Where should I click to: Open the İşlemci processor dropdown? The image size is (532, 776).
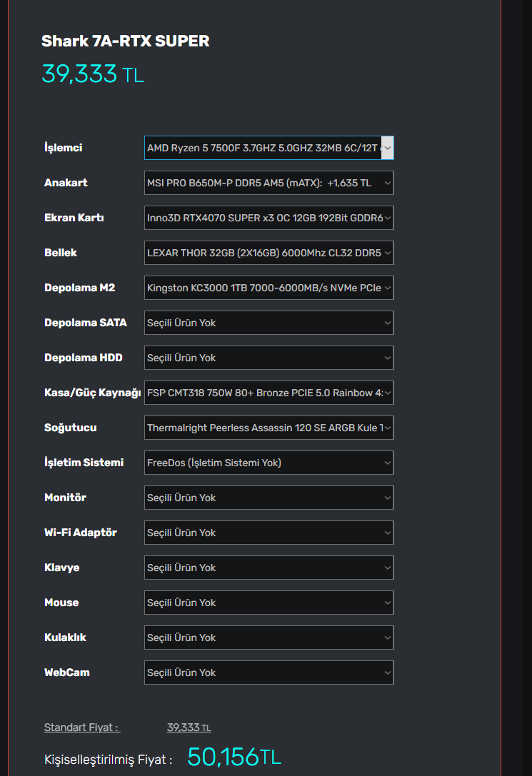point(268,148)
